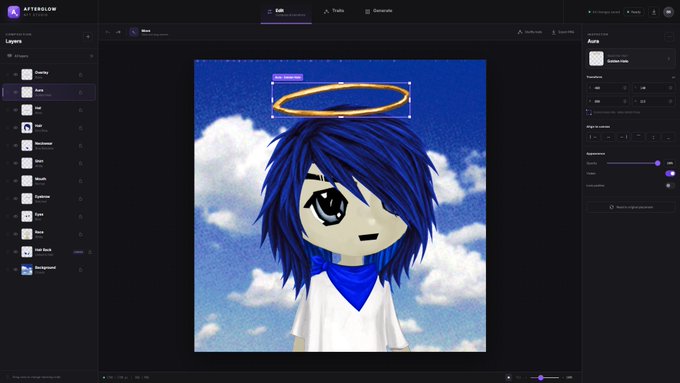This screenshot has width=680, height=383.
Task: Click the redo arrow in toolbar
Action: (118, 32)
